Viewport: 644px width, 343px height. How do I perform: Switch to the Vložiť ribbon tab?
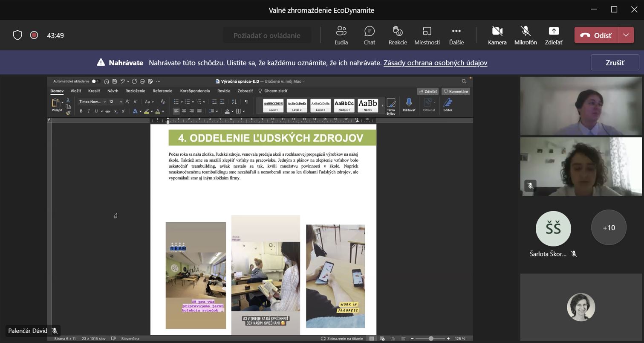click(76, 91)
